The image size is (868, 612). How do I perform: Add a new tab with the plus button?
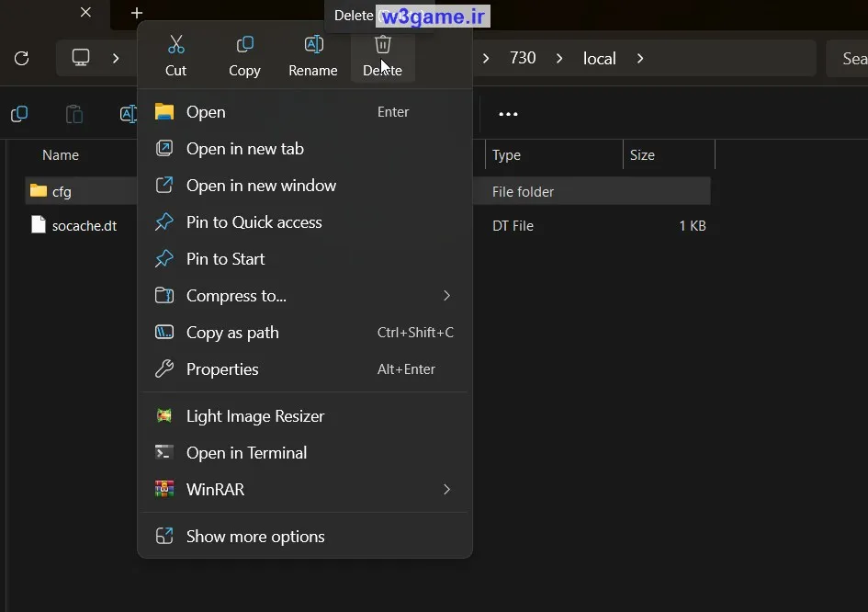(x=137, y=12)
